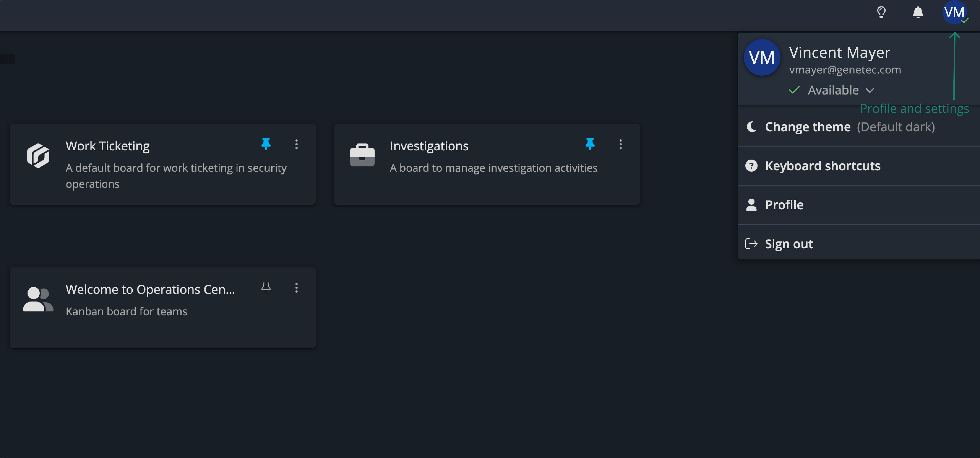The width and height of the screenshot is (980, 458).
Task: Select Change theme menu item
Action: pyautogui.click(x=859, y=126)
